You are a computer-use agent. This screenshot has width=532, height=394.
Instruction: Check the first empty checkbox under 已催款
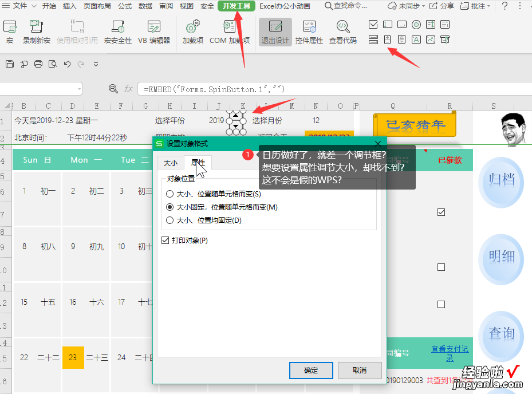(x=441, y=267)
